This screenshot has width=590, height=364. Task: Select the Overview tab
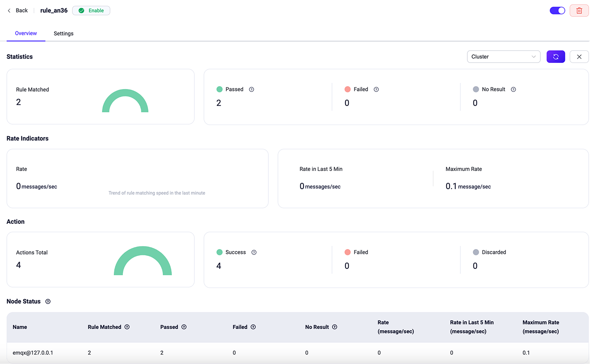[26, 33]
